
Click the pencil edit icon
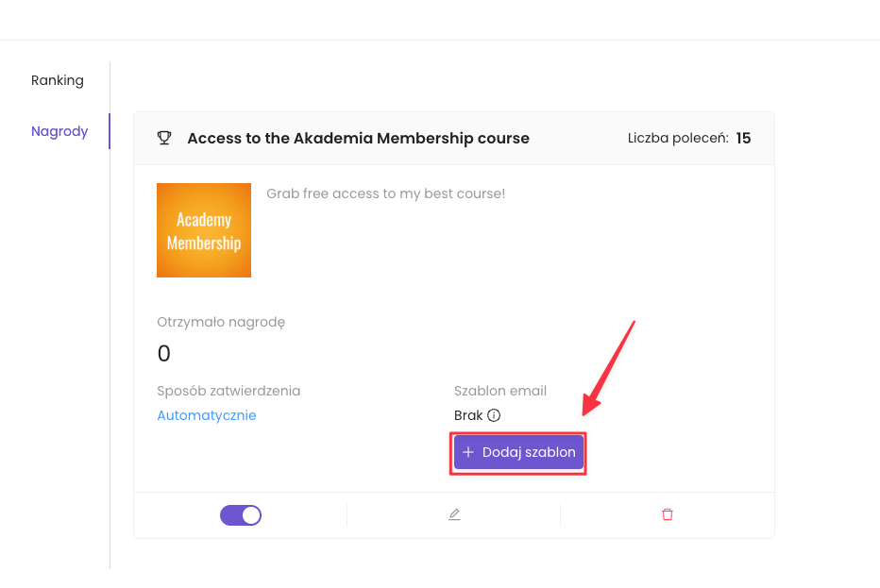pos(454,514)
